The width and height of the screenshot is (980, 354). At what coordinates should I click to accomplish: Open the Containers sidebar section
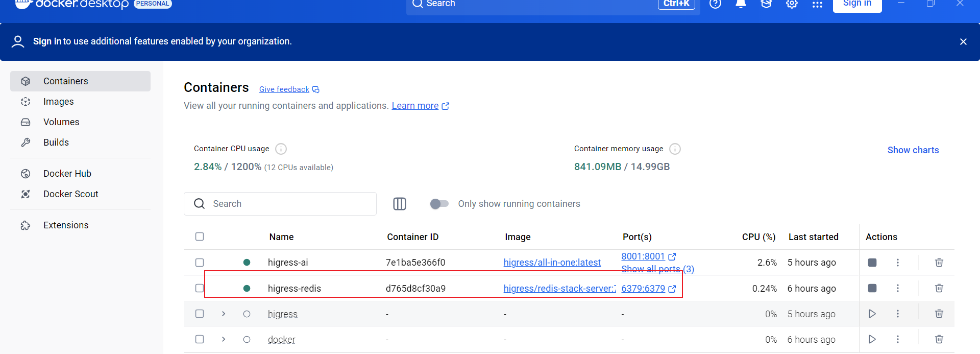pos(80,81)
